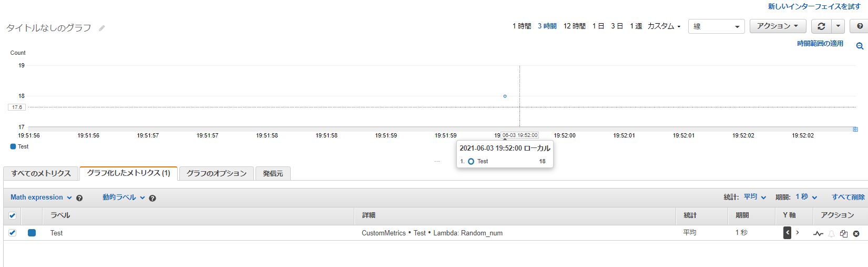This screenshot has width=868, height=267.
Task: Open the カスタム time range dropdown
Action: point(664,26)
